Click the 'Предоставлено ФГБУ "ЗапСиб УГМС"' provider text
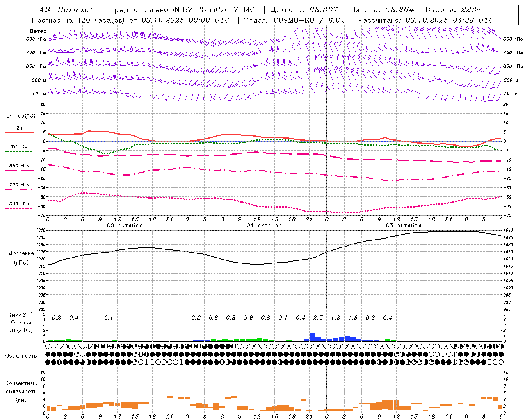Screen dimensions: 525x420 pyautogui.click(x=184, y=10)
